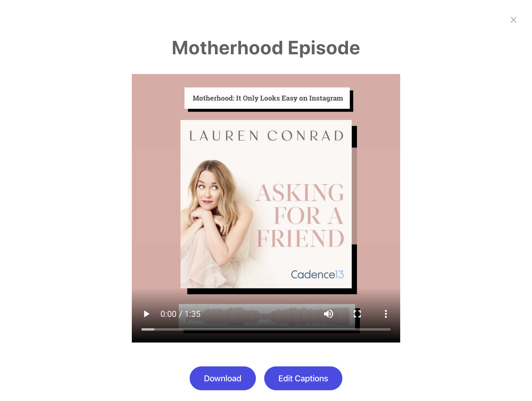The height and width of the screenshot is (401, 532).
Task: Play the Motherhood Episode video
Action: click(x=146, y=314)
